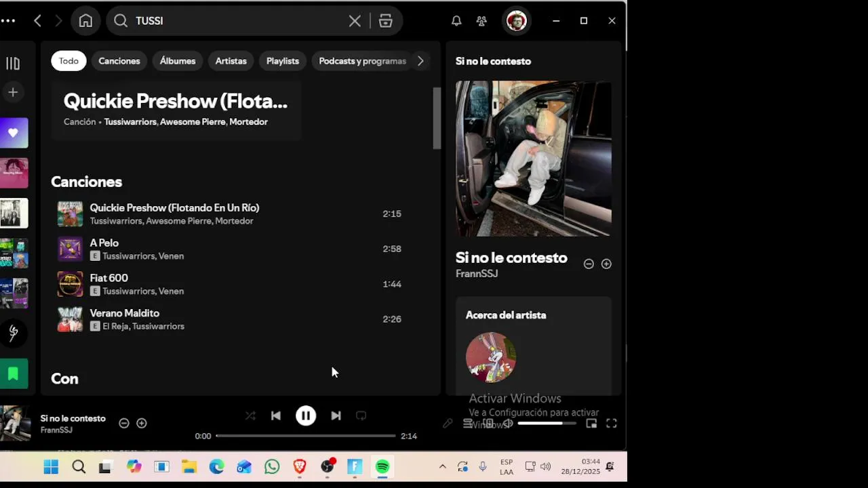Add song via panel plus icon
Image resolution: width=868 pixels, height=488 pixels.
pyautogui.click(x=606, y=264)
